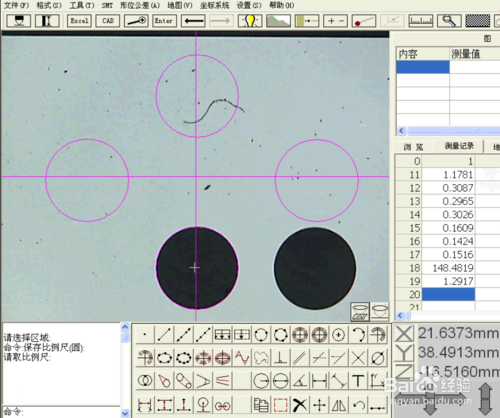The height and width of the screenshot is (418, 500).
Task: Open the 文件(F) menu
Action: click(16, 5)
